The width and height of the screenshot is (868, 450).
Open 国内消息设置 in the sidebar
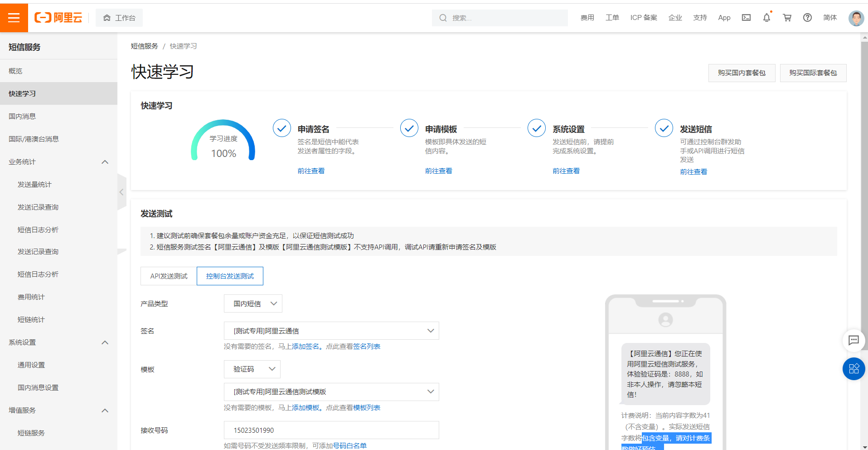pos(58,388)
